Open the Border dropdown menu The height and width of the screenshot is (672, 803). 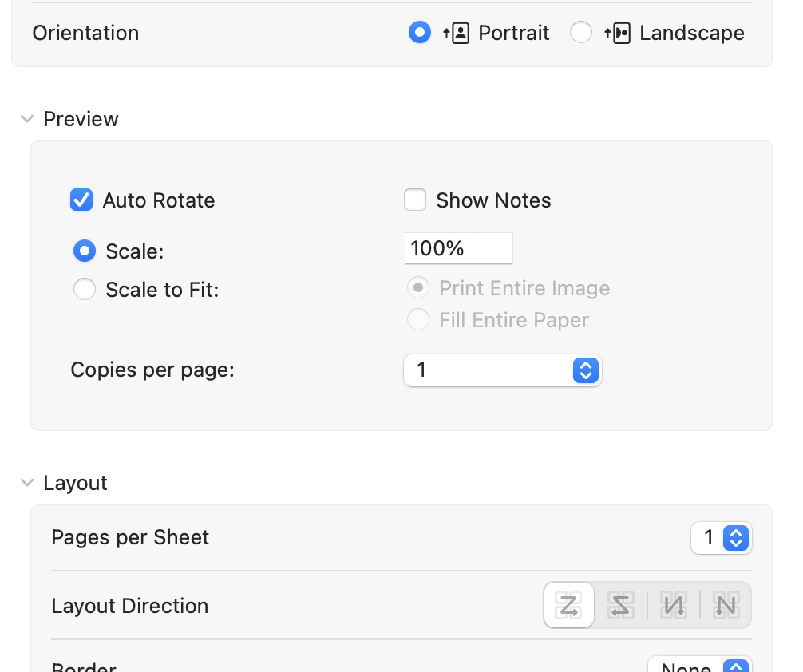[699, 666]
